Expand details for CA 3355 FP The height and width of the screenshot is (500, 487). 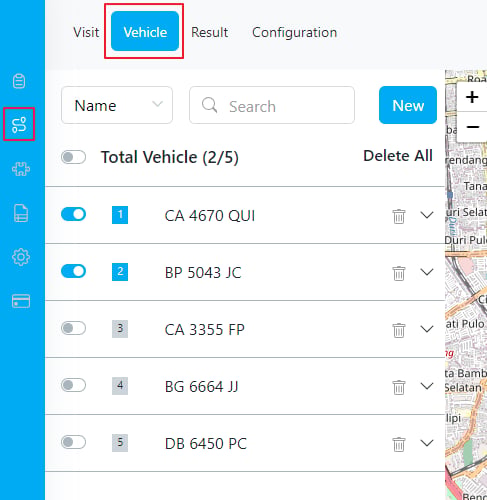(427, 329)
